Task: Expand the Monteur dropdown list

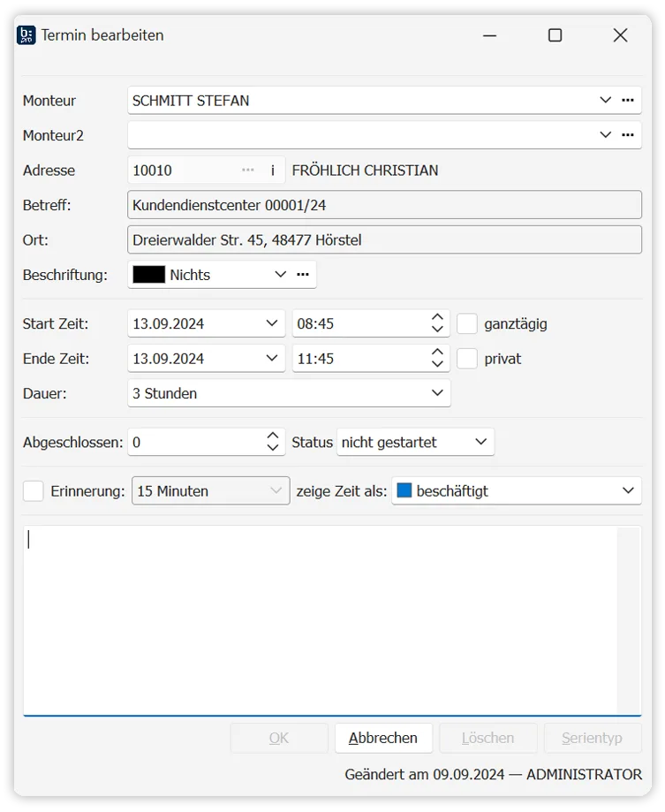Action: 605,100
